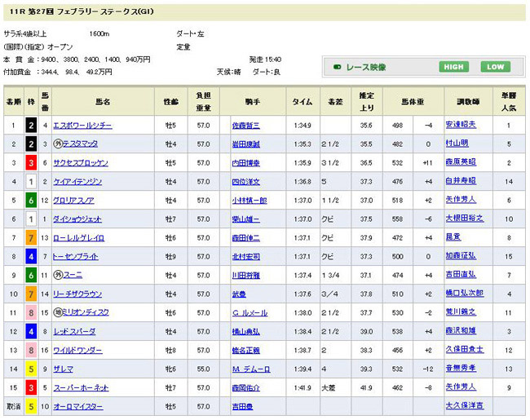This screenshot has width=530, height=420.
Task: Click the race video camera icon
Action: (x=335, y=67)
